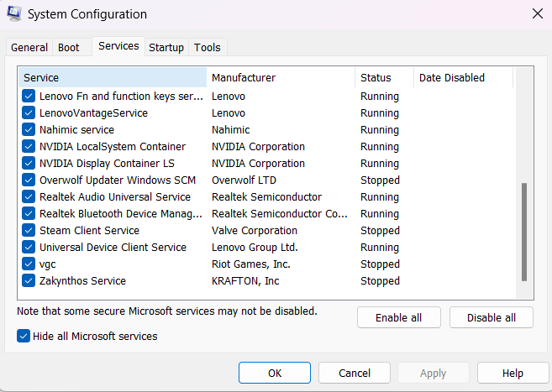Uncheck the Steam Client Service checkbox
The height and width of the screenshot is (392, 552).
[x=29, y=230]
